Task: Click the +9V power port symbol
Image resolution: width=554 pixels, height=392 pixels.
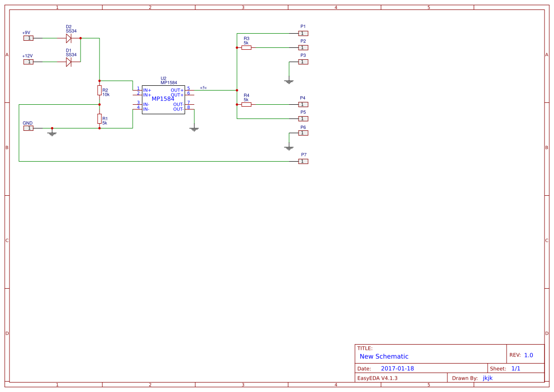Action: [x=28, y=37]
